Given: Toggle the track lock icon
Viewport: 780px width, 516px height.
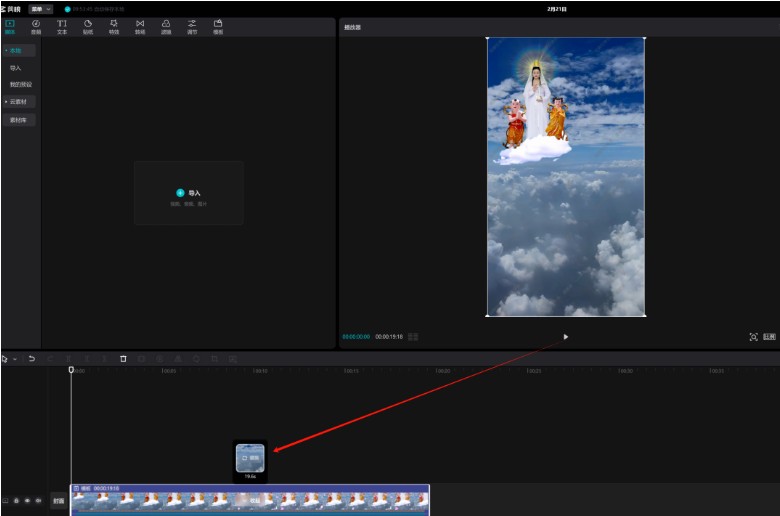Looking at the screenshot, I should (x=16, y=500).
